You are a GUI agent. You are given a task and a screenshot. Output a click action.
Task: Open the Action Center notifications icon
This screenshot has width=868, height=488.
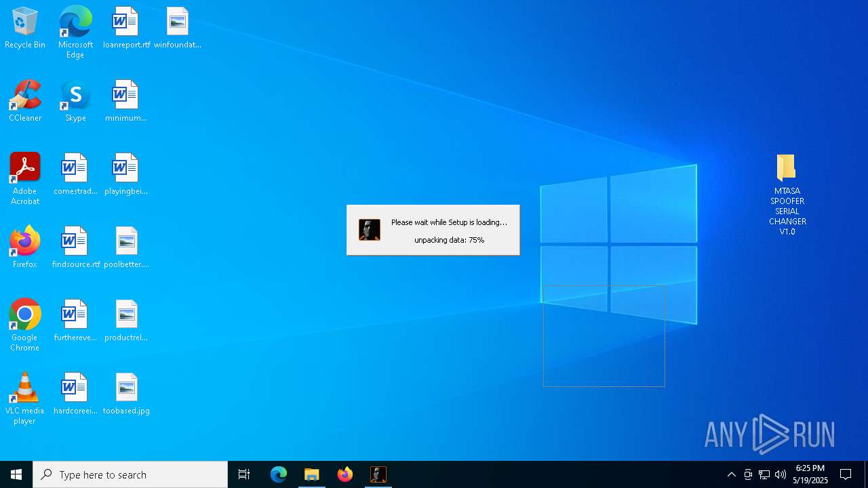point(846,474)
